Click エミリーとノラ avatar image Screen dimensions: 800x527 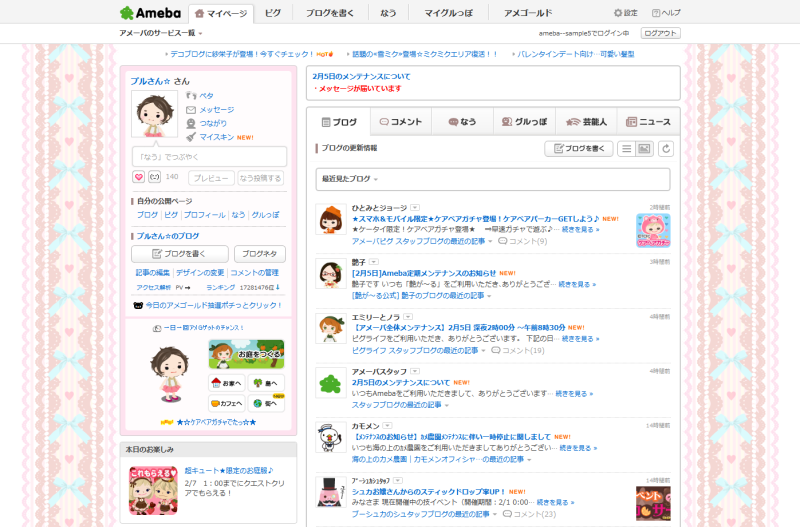[x=331, y=329]
